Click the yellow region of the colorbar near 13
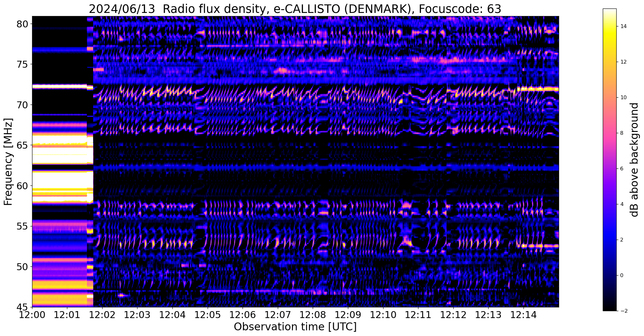Image resolution: width=644 pixels, height=336 pixels. click(609, 44)
